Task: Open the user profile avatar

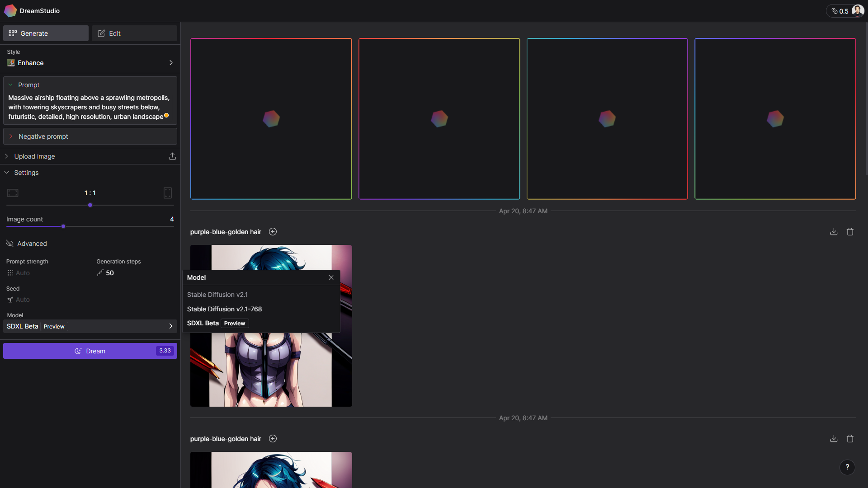Action: pyautogui.click(x=858, y=11)
